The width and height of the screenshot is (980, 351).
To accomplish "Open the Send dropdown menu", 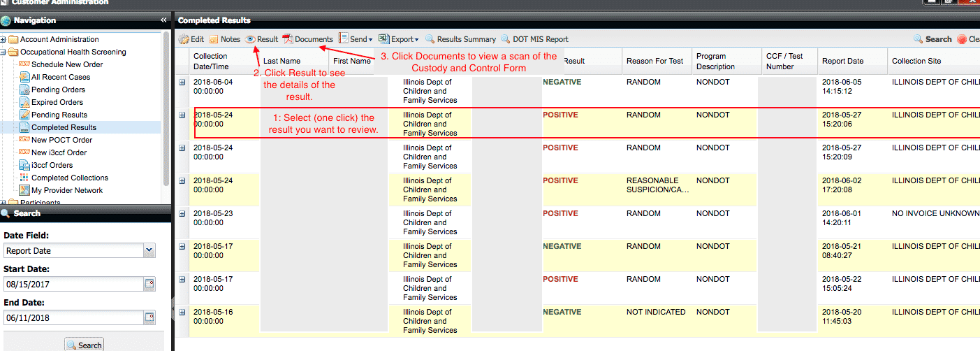I will pos(356,39).
